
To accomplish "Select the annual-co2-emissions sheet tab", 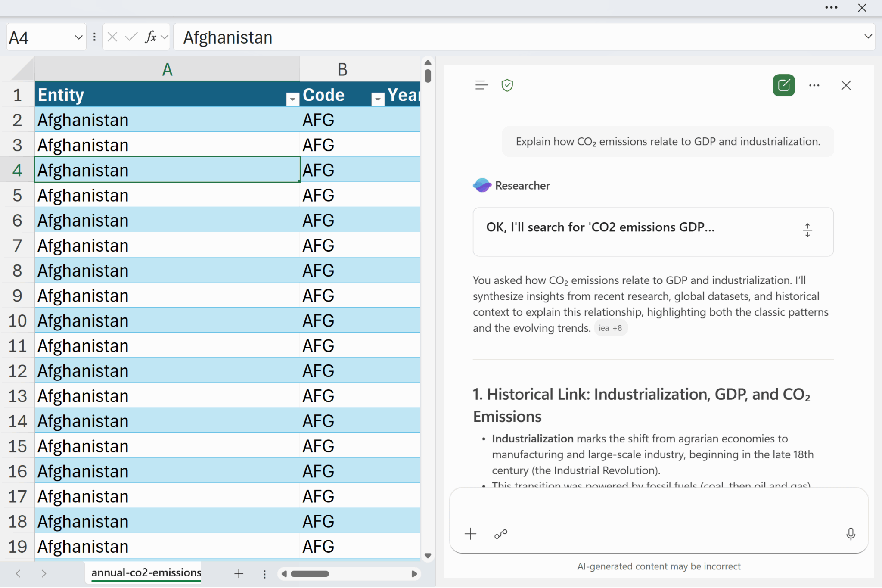I will (146, 572).
